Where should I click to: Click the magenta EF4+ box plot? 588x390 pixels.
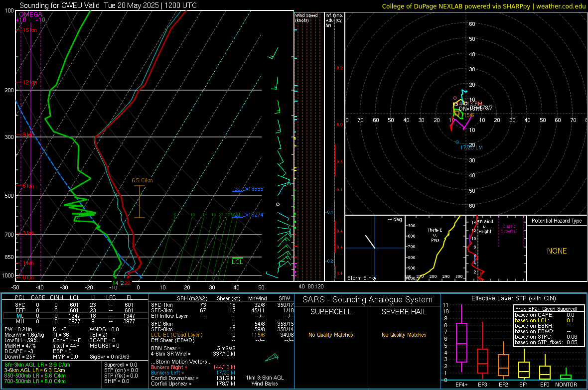(x=461, y=338)
